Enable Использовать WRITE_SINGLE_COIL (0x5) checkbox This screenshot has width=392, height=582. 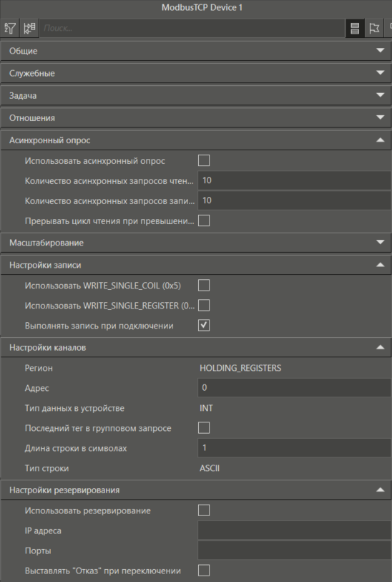click(x=204, y=285)
